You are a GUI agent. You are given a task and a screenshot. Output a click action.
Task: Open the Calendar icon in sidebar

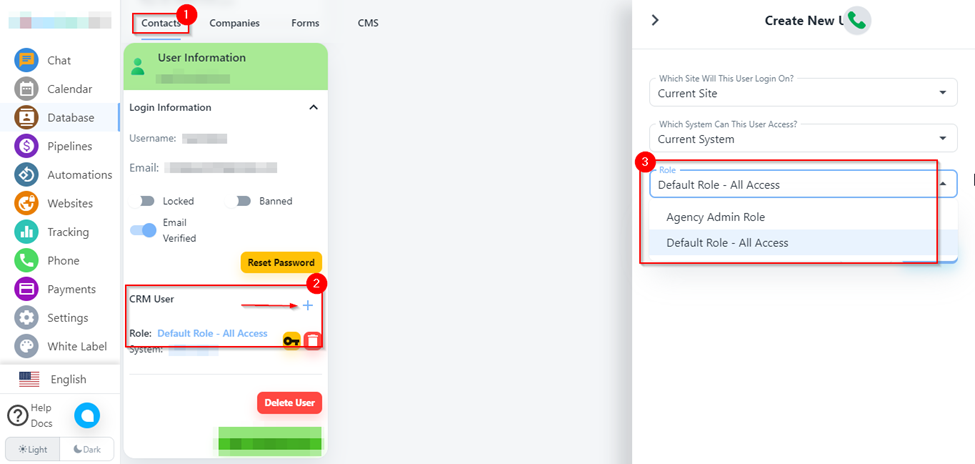[26, 89]
